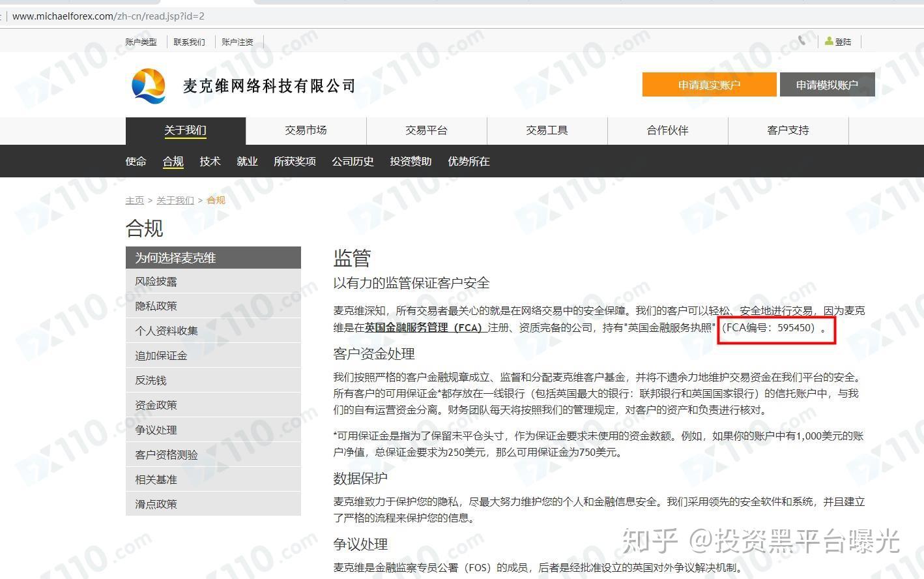The height and width of the screenshot is (579, 924).
Task: Open 使命 submenu item
Action: [x=136, y=161]
